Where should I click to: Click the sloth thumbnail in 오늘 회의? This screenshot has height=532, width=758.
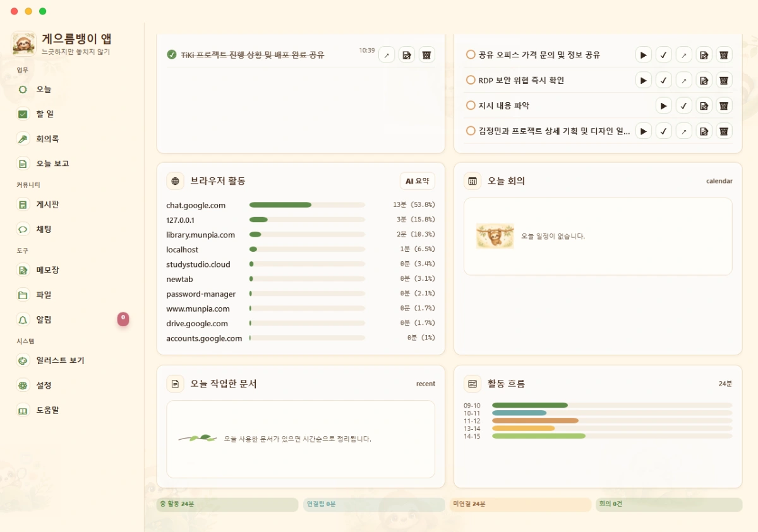(495, 236)
